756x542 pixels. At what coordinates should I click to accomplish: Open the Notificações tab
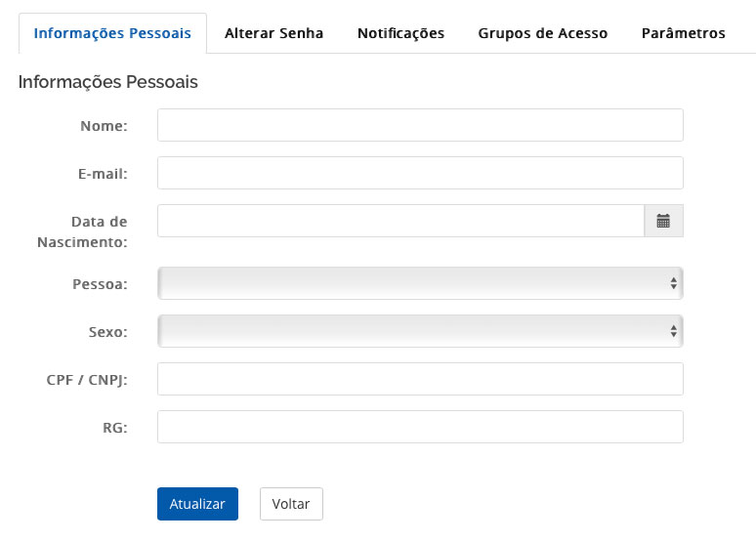tap(400, 33)
